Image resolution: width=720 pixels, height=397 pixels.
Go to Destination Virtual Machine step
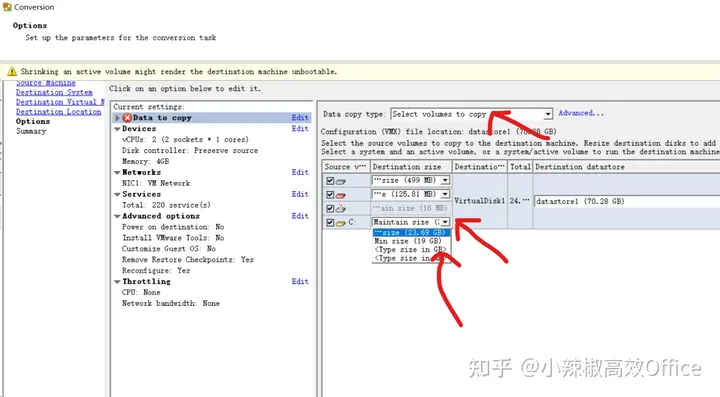point(60,102)
